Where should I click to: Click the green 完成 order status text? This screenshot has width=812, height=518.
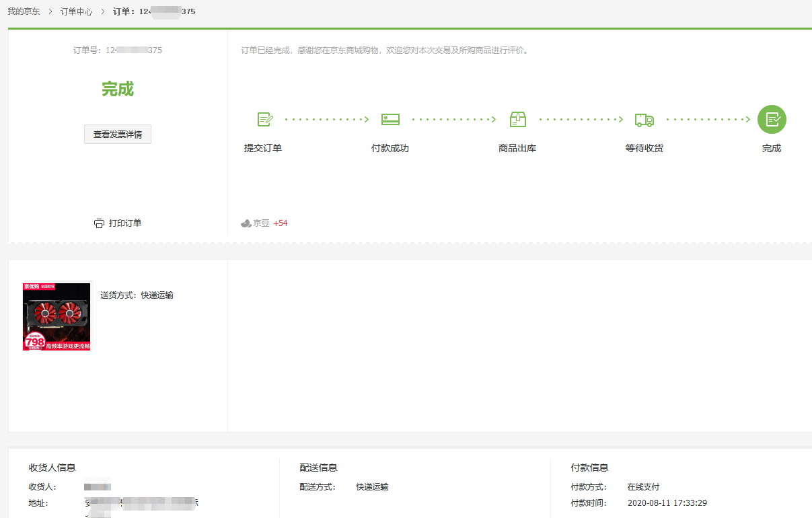(117, 89)
